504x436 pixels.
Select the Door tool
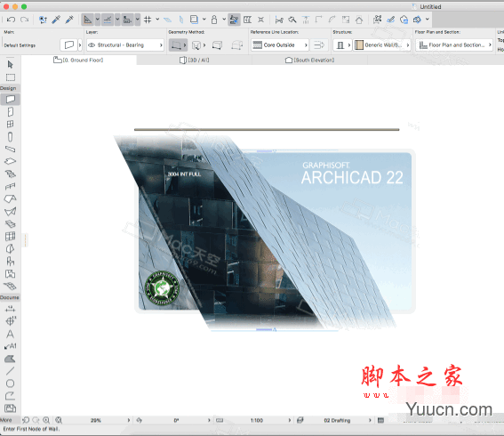[x=11, y=111]
